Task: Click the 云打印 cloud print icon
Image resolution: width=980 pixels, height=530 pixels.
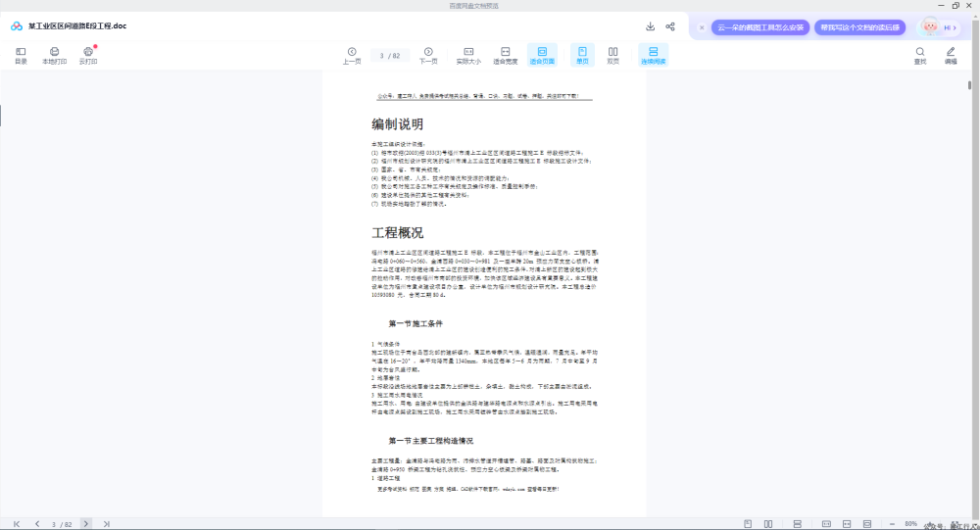Action: coord(88,56)
